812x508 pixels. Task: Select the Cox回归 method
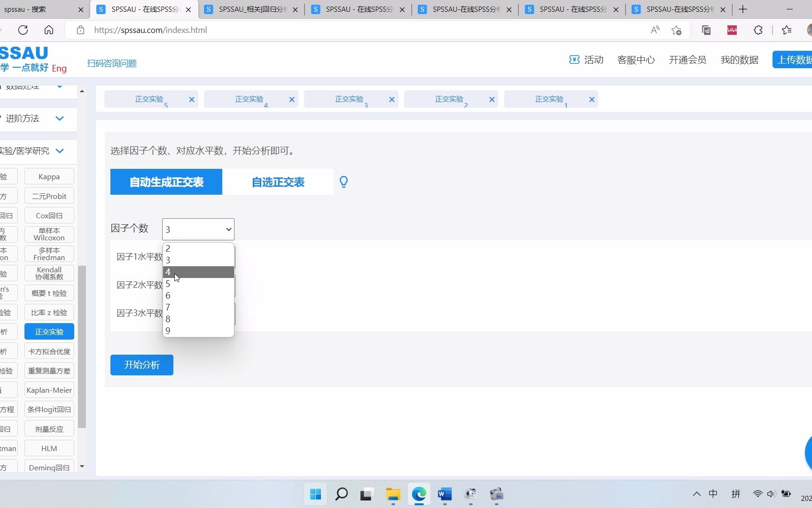click(49, 215)
